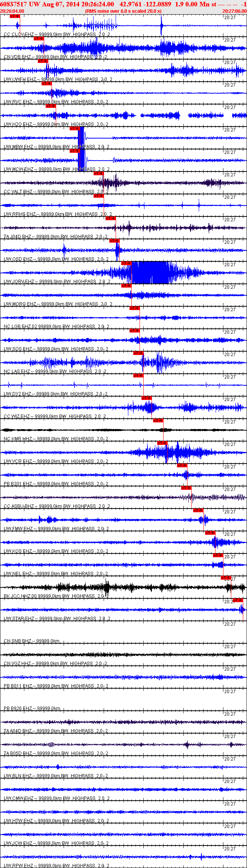This screenshot has width=247, height=868.
Task: Select the pick marker on UW H2O trace
Action: (x=51, y=106)
